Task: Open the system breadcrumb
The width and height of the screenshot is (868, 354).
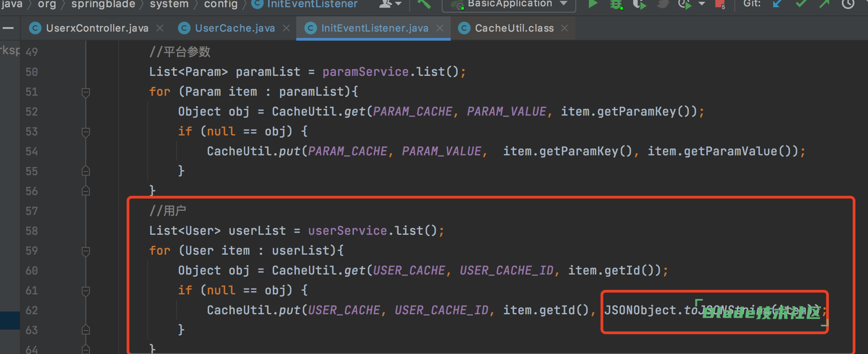Action: [x=169, y=4]
